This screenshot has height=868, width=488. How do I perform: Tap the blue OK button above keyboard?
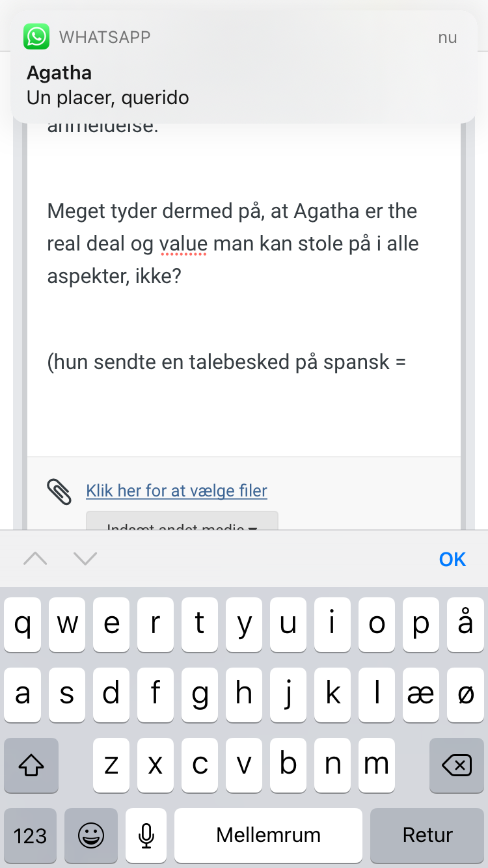452,559
